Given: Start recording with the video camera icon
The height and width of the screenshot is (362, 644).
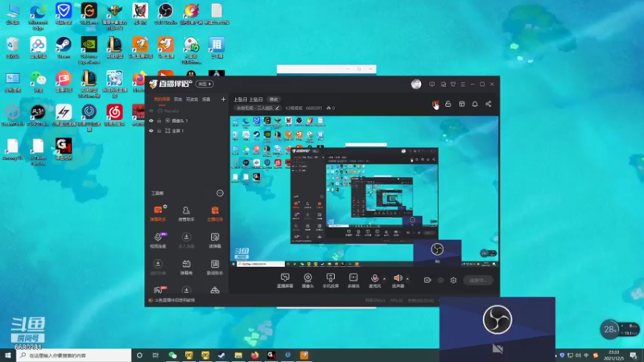Looking at the screenshot, I should click(427, 280).
